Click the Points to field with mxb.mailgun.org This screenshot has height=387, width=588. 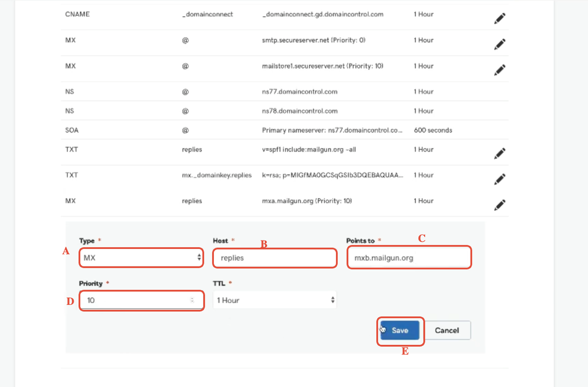(409, 258)
